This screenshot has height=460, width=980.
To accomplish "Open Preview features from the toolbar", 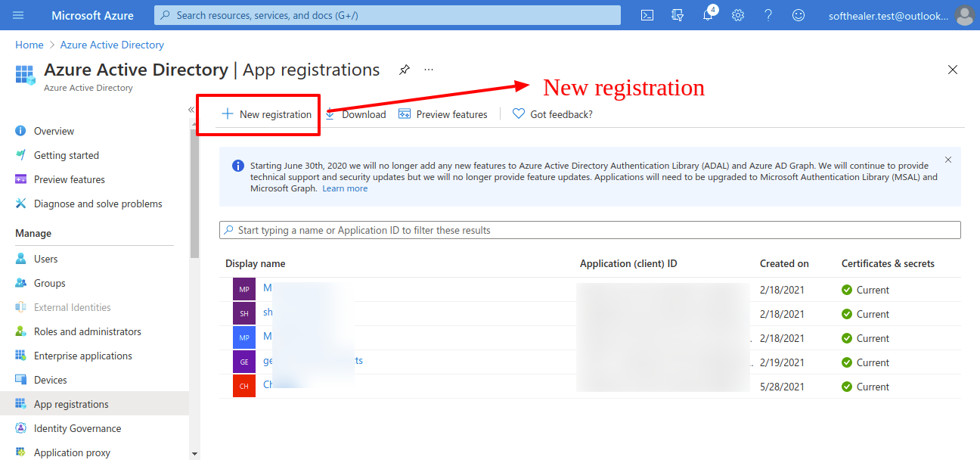I will coord(443,114).
